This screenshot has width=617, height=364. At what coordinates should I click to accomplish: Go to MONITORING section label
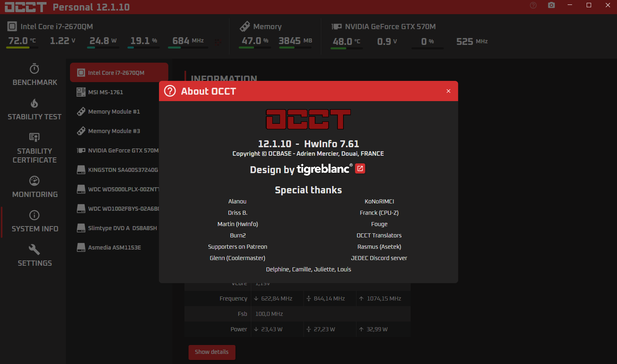click(x=35, y=195)
